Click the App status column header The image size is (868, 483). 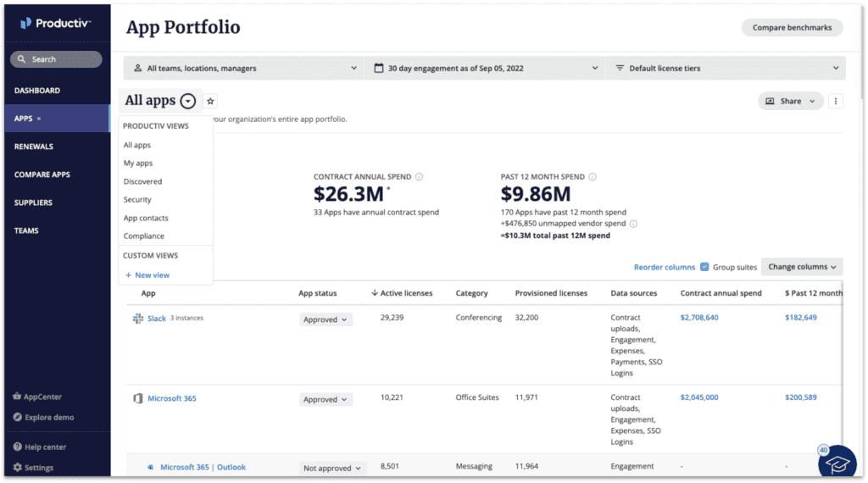tap(317, 293)
